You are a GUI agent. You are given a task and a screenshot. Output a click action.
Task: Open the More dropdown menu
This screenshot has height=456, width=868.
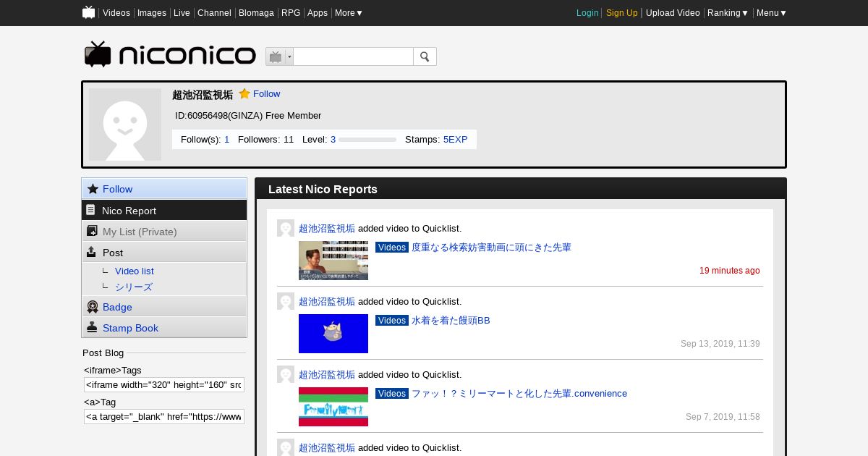coord(349,13)
